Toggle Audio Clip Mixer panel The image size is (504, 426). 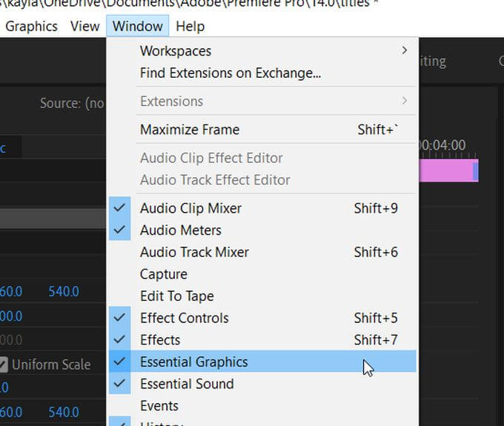[190, 208]
